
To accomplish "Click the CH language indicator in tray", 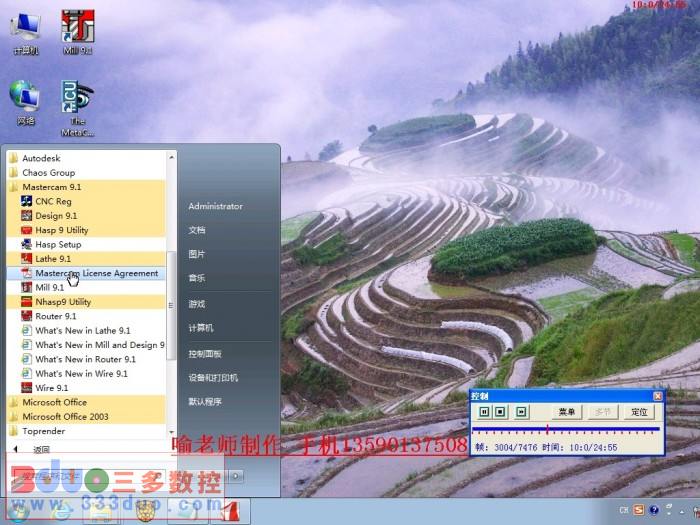I will coord(624,510).
